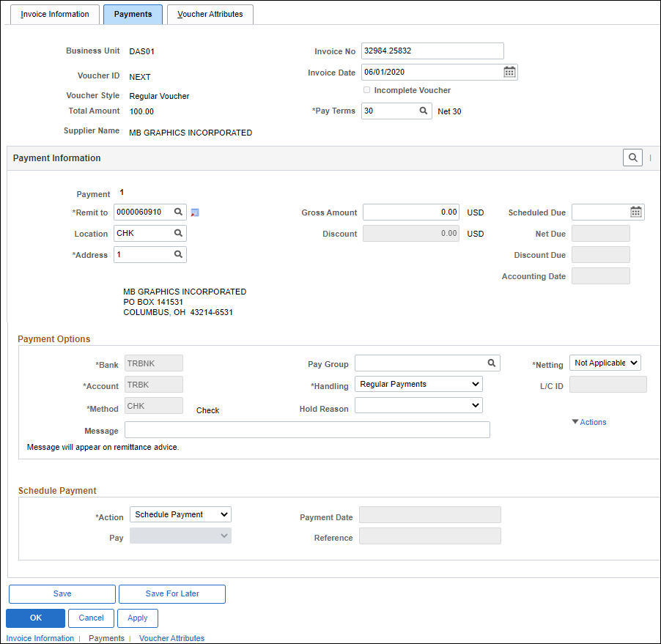Switch to the Voucher Attributes tab
The image size is (661, 644).
[x=210, y=15]
